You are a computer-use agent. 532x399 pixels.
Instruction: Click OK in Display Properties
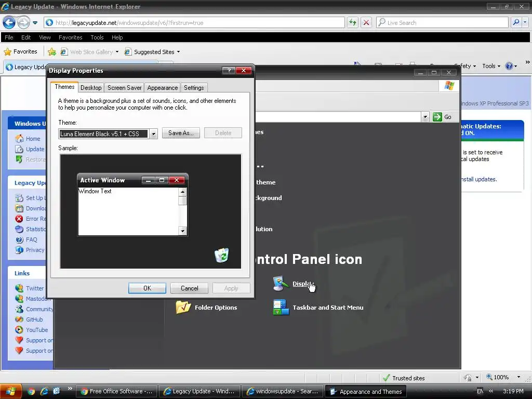[147, 288]
